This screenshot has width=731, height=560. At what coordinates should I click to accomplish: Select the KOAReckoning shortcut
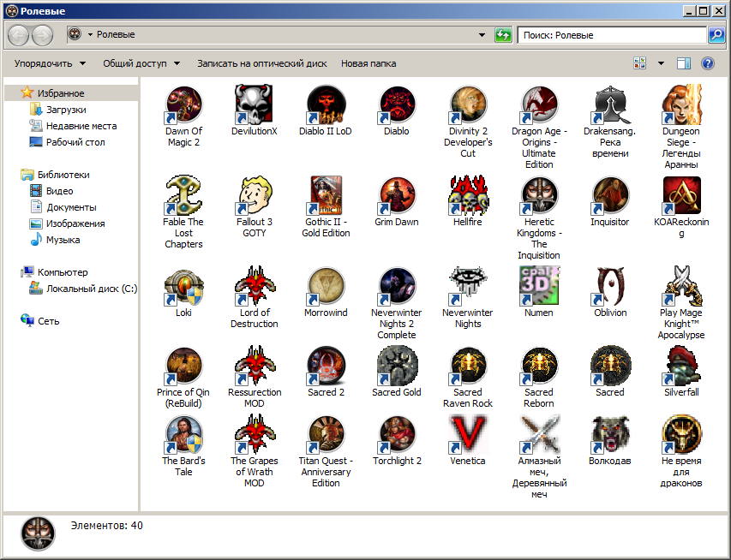[681, 195]
